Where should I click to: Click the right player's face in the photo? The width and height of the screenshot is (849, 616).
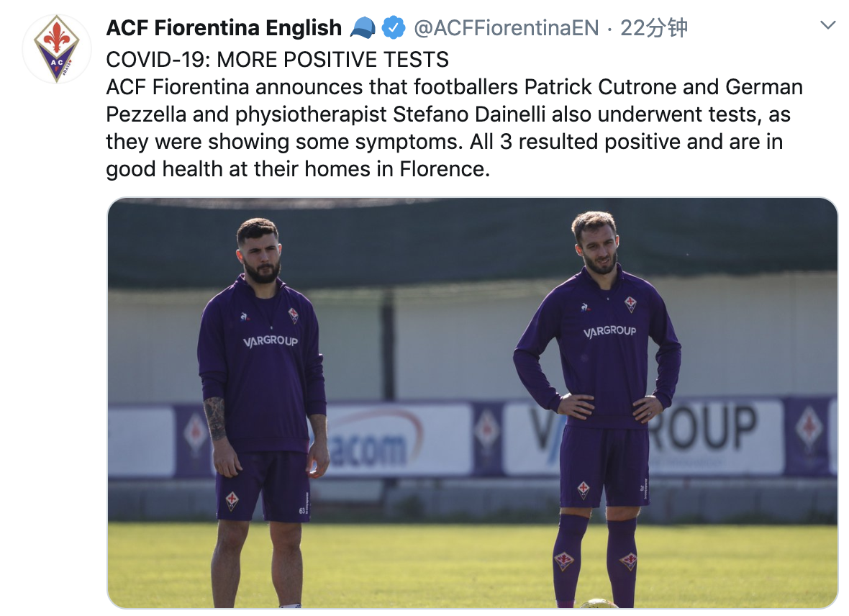coord(597,245)
